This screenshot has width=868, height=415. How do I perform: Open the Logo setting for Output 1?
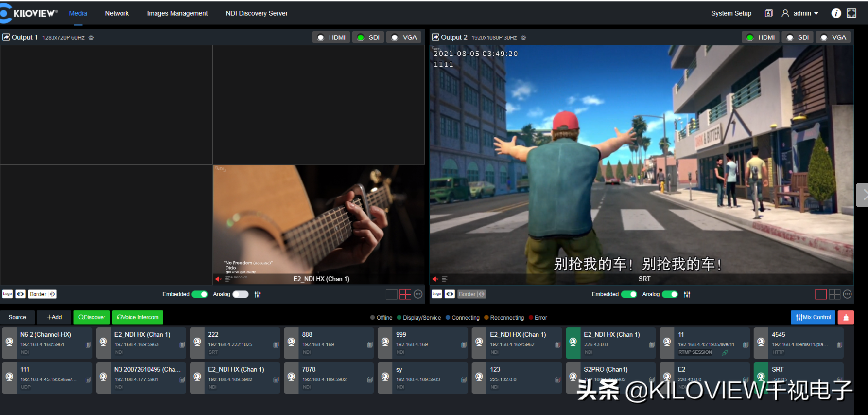click(x=7, y=294)
